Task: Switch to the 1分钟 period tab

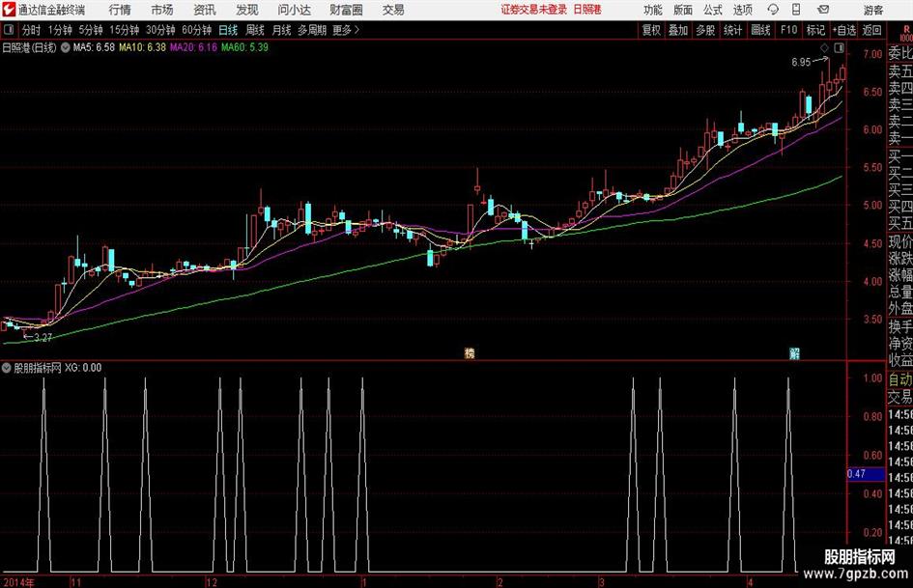Action: (59, 30)
